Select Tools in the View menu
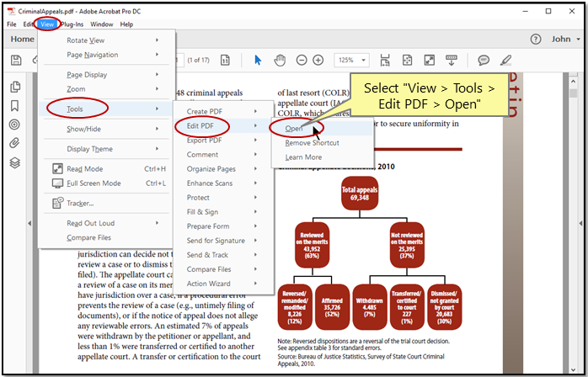The height and width of the screenshot is (377, 588). point(106,109)
